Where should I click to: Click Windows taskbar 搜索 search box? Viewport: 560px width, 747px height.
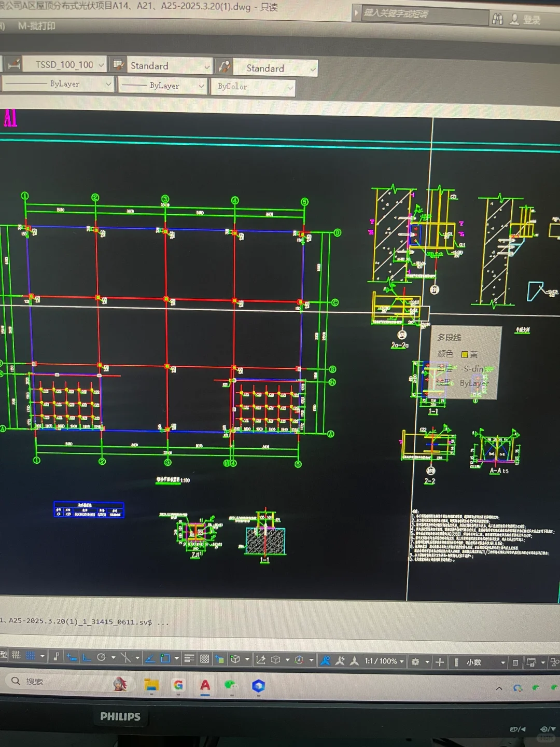69,681
